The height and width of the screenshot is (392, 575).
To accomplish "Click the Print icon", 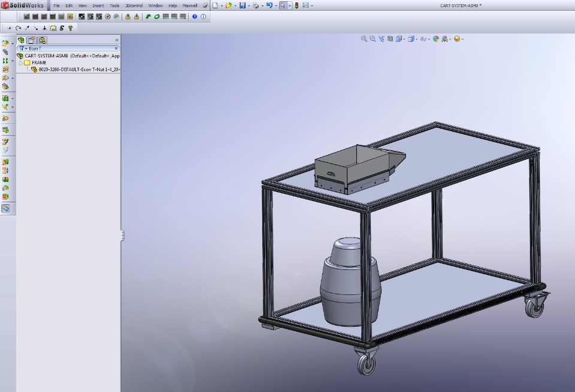I will (256, 5).
